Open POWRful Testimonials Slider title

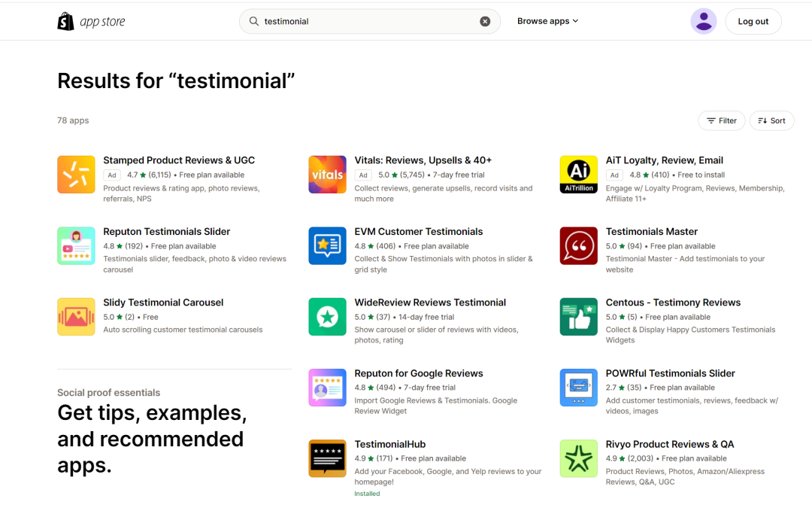click(670, 373)
